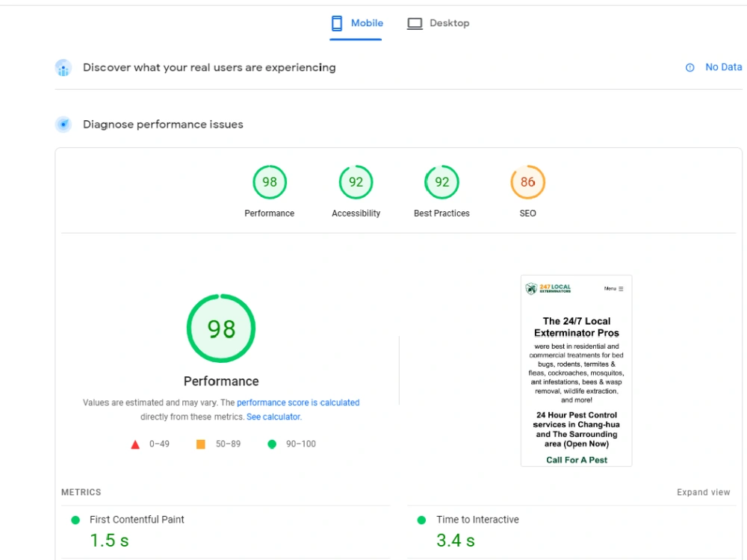Click Discover what your real users are experiencing
Image resolution: width=747 pixels, height=560 pixels.
209,68
